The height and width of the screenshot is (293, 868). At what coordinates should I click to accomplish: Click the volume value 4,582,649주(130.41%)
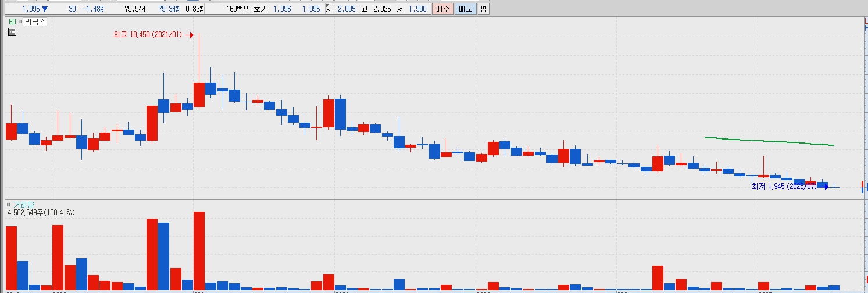click(x=41, y=213)
